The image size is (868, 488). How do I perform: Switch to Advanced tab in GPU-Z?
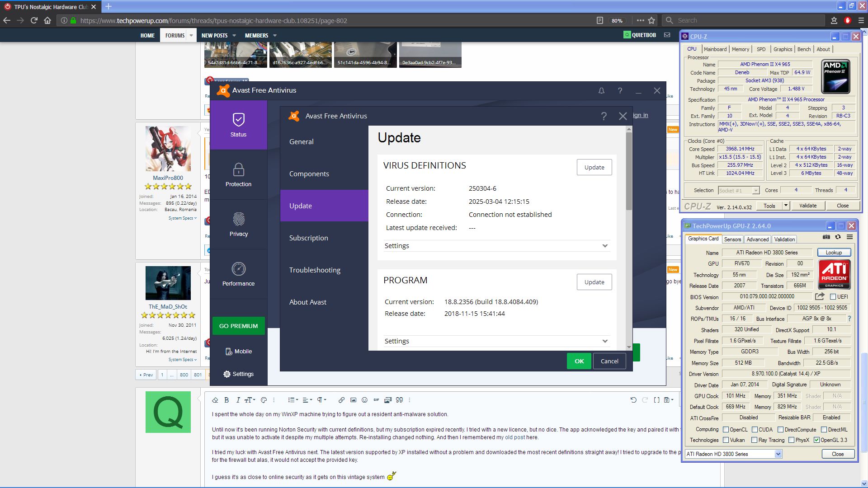757,239
